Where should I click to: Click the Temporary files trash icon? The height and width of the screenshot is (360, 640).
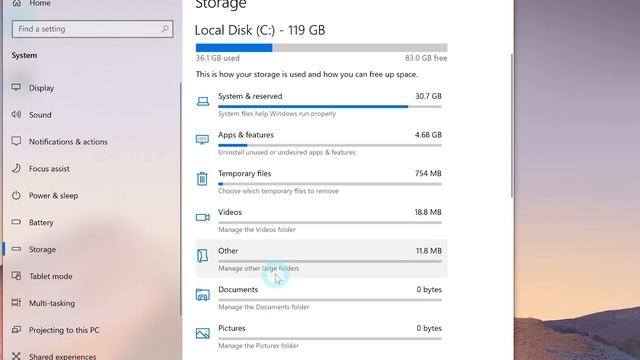(x=202, y=178)
